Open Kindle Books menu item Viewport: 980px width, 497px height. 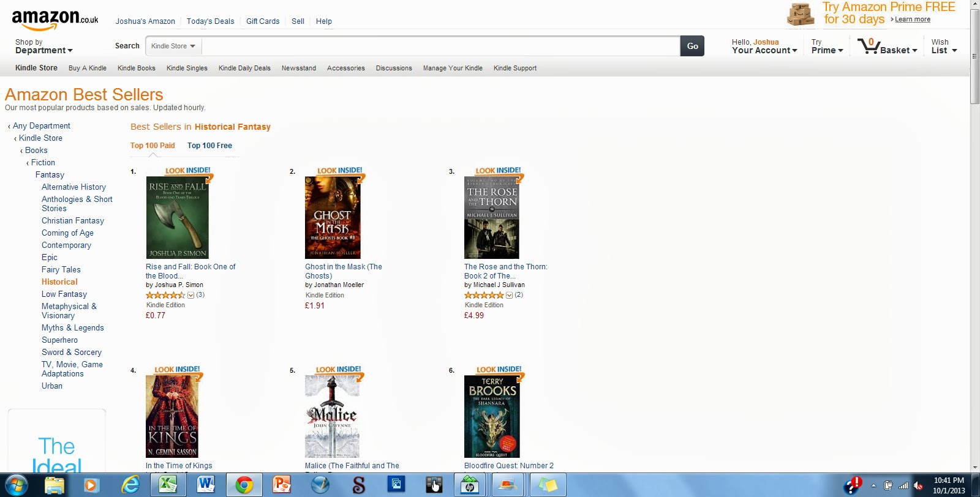[x=137, y=68]
